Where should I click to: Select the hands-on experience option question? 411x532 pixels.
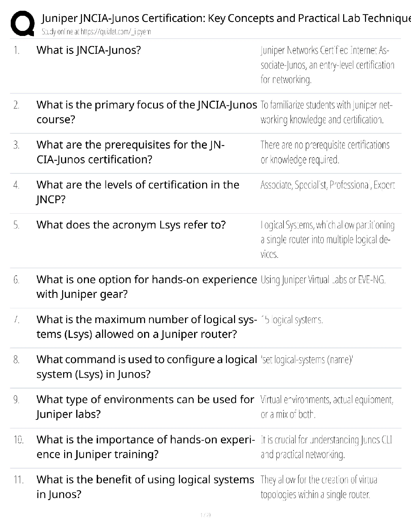pos(146,286)
